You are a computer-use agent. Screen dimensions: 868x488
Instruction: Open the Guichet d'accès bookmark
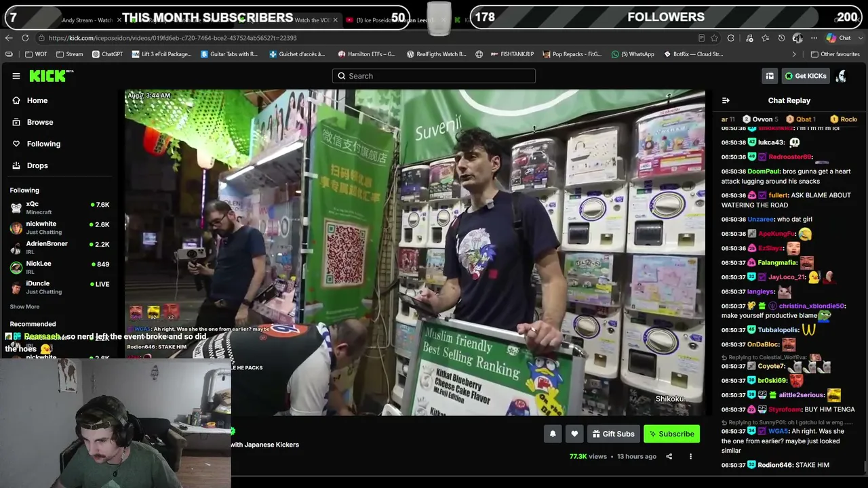(297, 54)
